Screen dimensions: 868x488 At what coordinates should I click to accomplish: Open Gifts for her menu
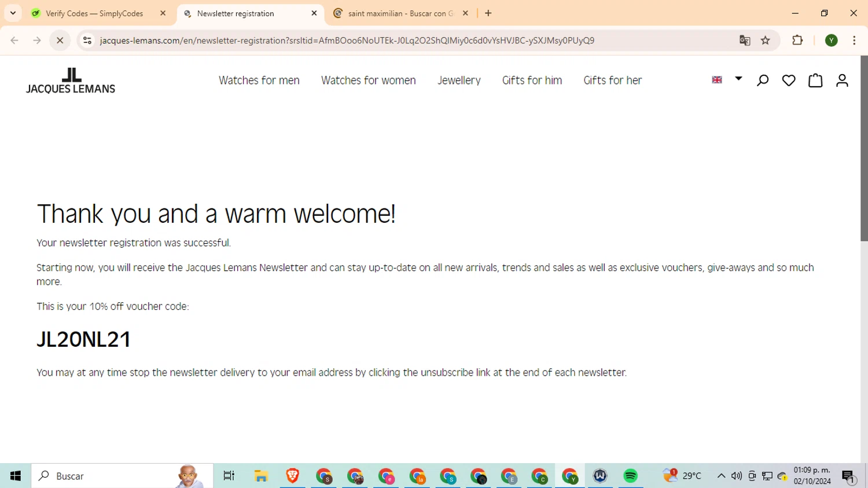pos(613,80)
